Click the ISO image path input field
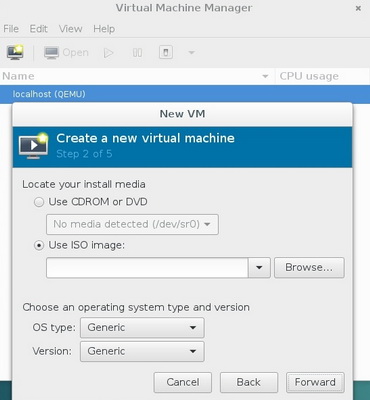 point(147,268)
